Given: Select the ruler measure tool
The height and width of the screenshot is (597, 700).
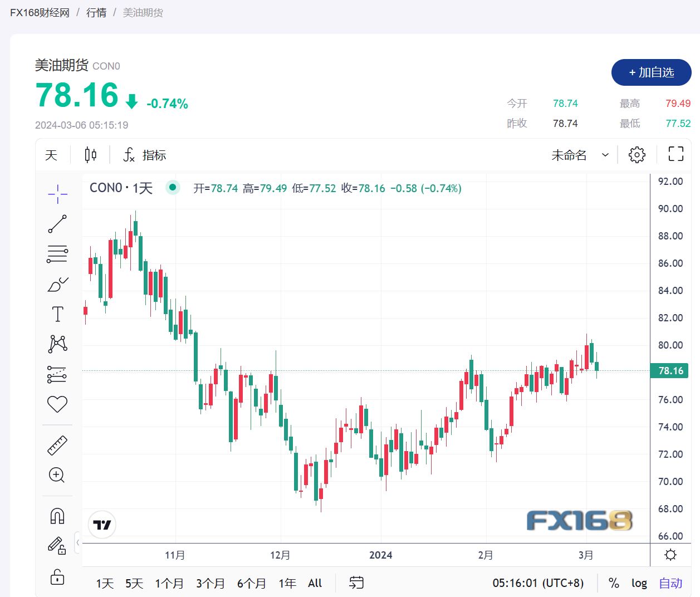Looking at the screenshot, I should point(57,446).
